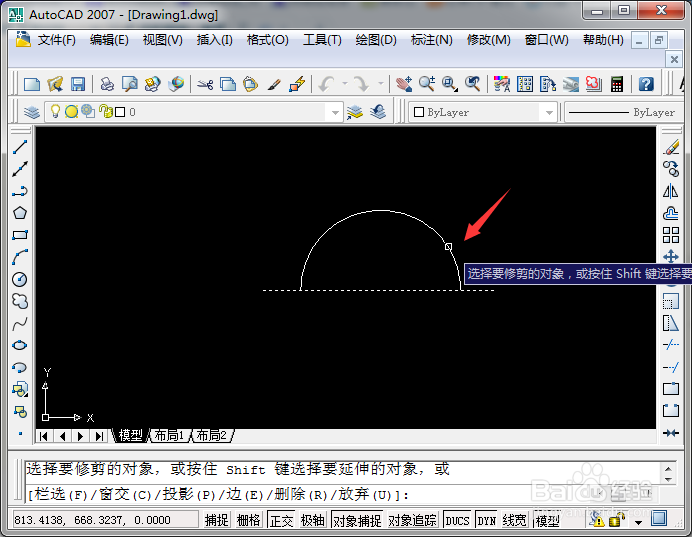Switch to the 布局1 layout tab

[169, 436]
